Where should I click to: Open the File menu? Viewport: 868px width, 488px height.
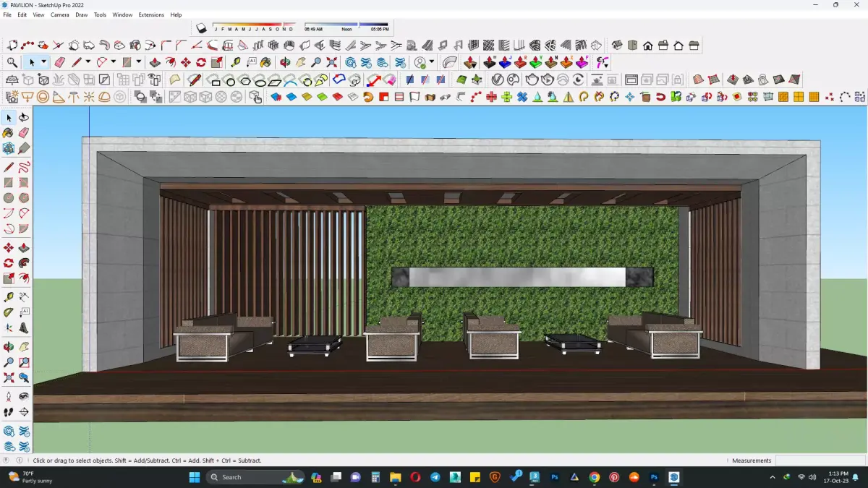[7, 14]
